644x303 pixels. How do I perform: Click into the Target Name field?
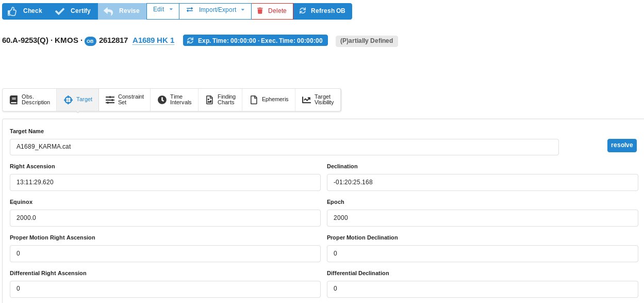(284, 147)
